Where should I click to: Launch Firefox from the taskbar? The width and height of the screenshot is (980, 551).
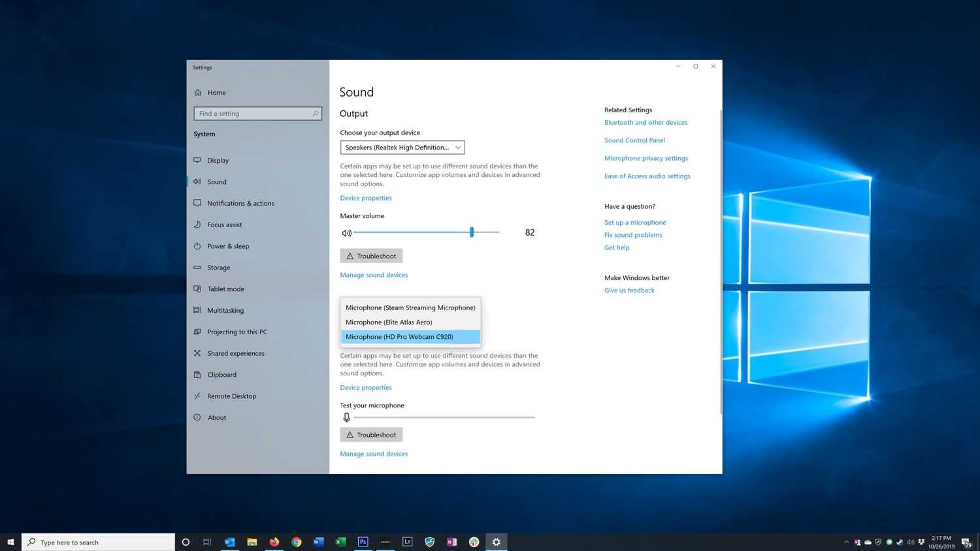pos(274,542)
